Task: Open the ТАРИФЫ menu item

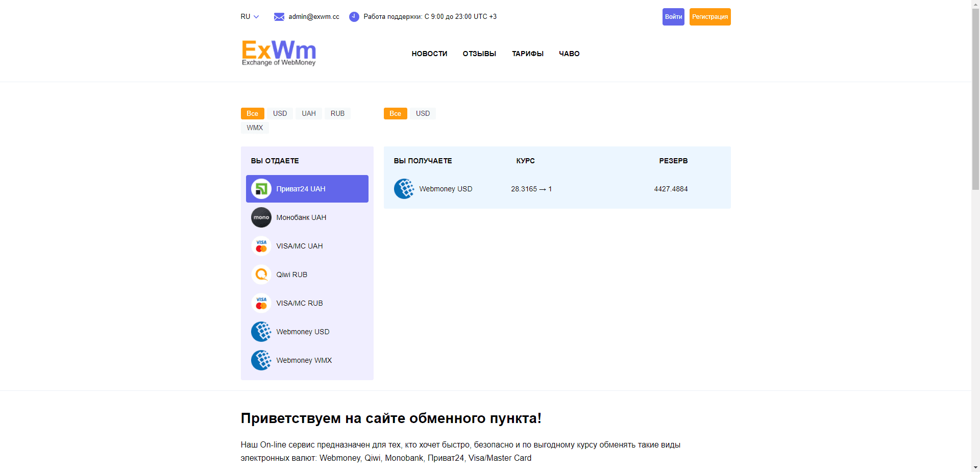Action: pos(527,54)
